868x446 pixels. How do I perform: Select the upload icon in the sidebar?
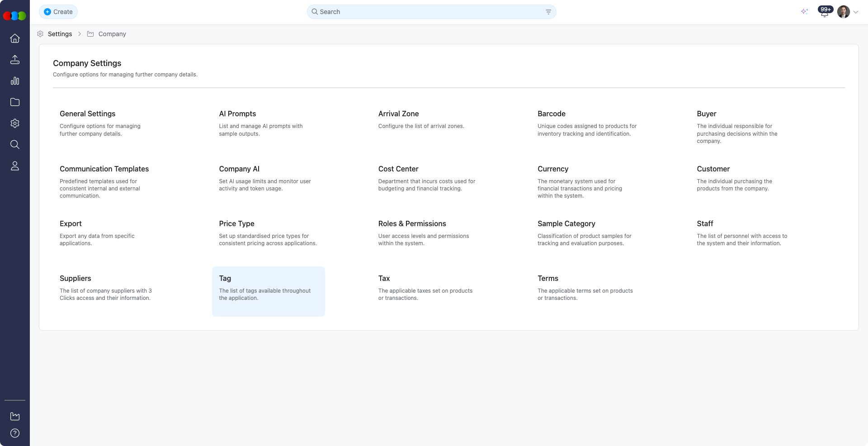pos(15,59)
